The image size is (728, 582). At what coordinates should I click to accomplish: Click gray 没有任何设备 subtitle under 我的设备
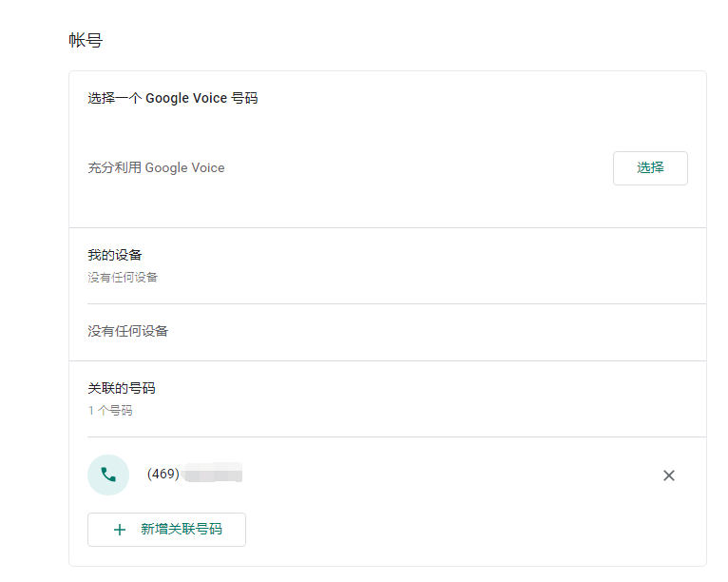(123, 278)
